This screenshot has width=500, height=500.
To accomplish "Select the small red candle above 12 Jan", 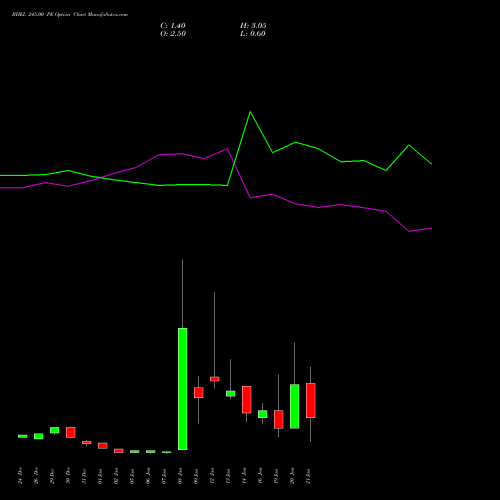I will click(x=214, y=379).
